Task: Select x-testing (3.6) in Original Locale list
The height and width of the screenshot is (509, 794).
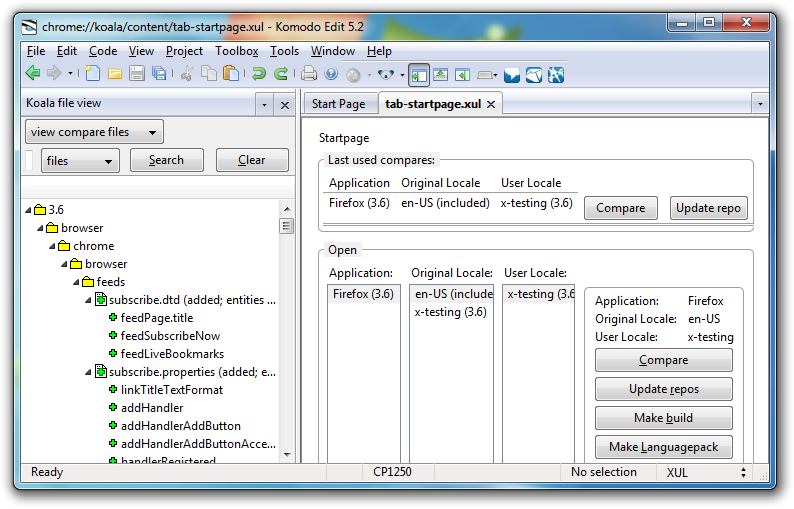Action: [450, 312]
